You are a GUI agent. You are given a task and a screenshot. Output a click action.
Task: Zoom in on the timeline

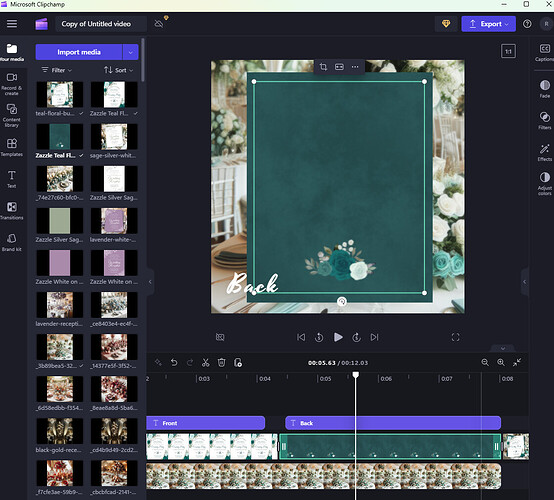[x=501, y=363]
